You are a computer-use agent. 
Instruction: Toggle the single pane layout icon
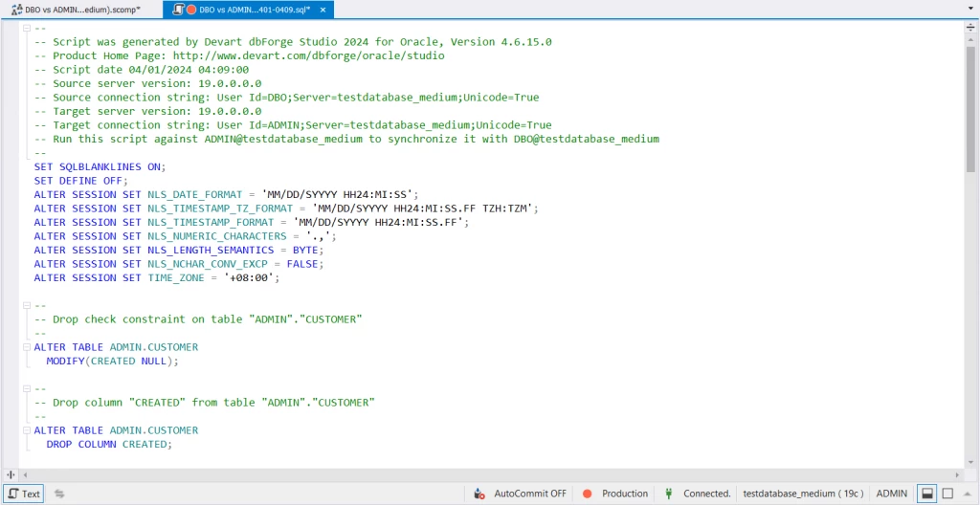coord(947,494)
